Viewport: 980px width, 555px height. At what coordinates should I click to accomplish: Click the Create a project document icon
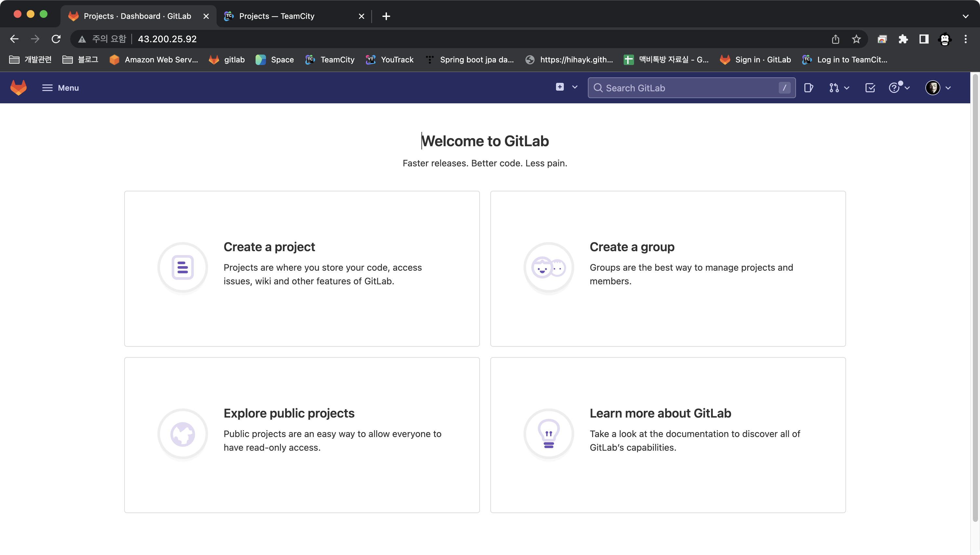tap(183, 268)
